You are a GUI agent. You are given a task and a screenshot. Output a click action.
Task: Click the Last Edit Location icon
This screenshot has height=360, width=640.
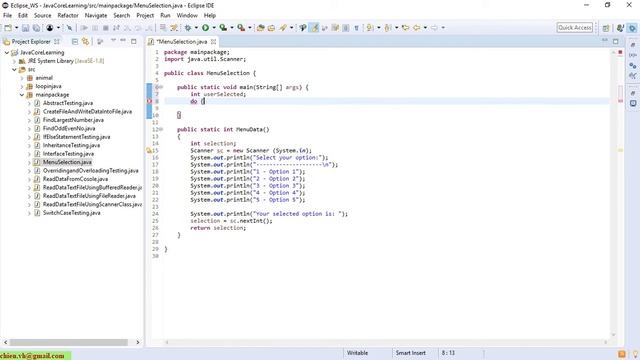pyautogui.click(x=405, y=28)
